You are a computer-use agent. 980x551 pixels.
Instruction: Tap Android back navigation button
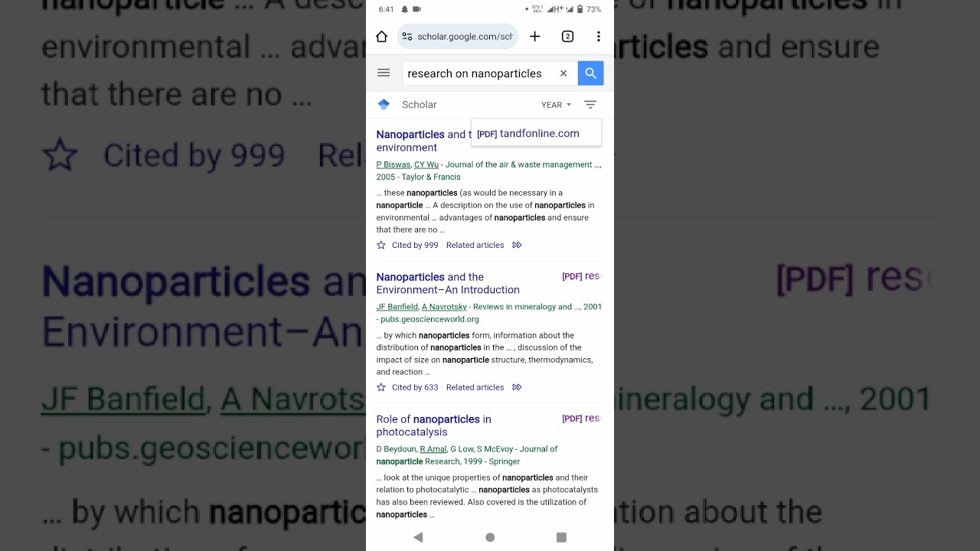418,537
